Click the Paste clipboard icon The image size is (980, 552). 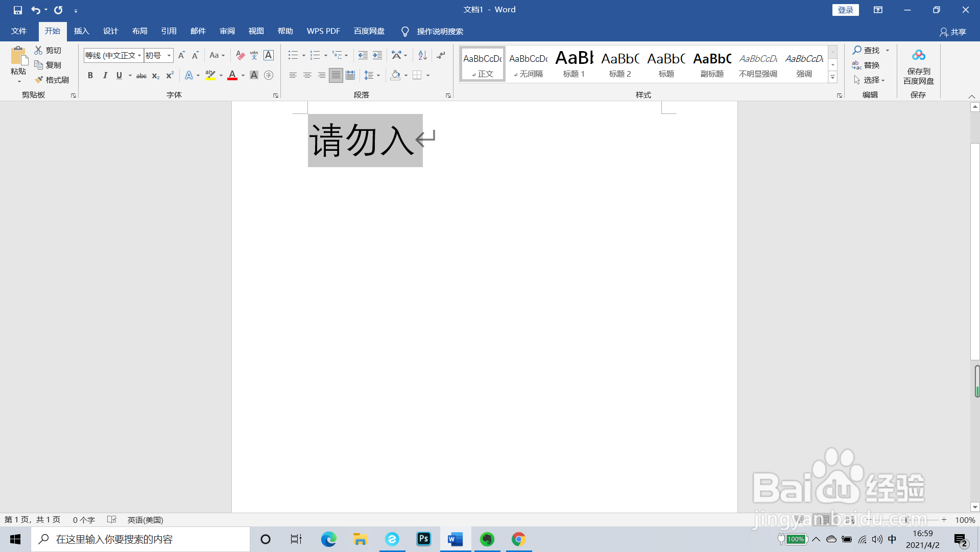click(18, 56)
